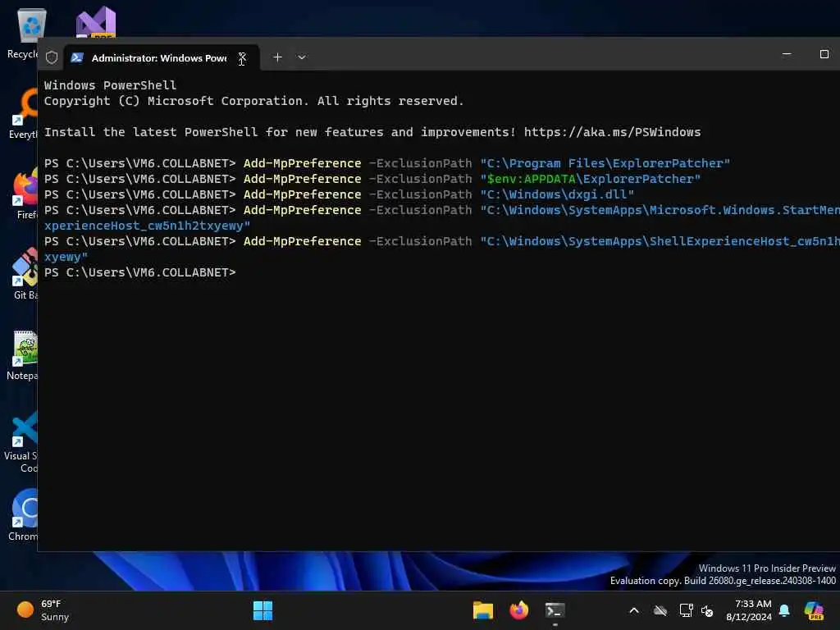Open the notifications bell icon
This screenshot has width=840, height=630.
[x=784, y=610]
